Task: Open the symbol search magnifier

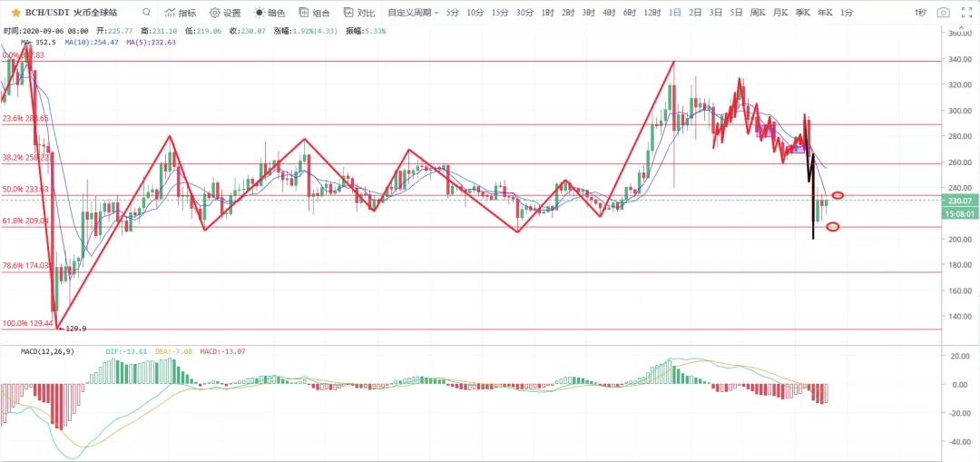Action: coord(146,12)
